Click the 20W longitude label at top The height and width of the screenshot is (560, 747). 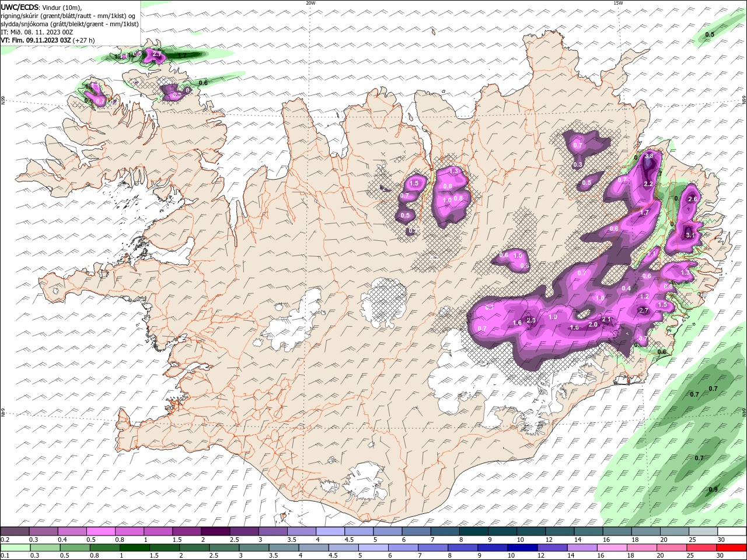point(310,2)
